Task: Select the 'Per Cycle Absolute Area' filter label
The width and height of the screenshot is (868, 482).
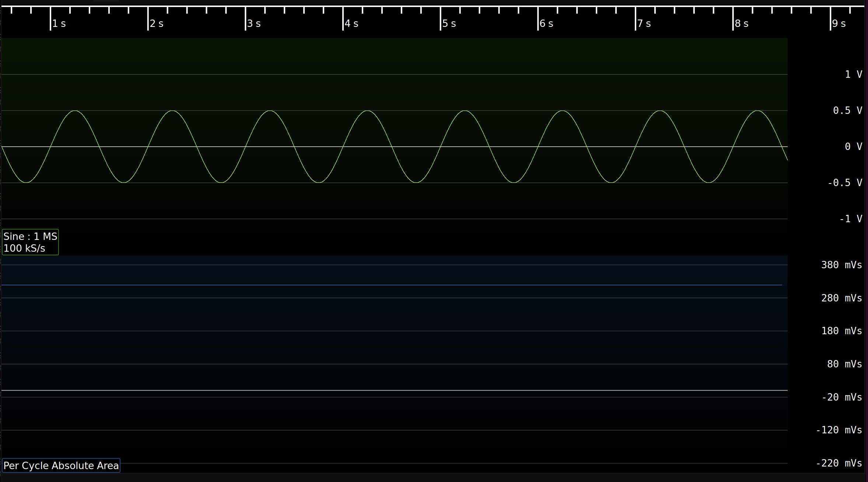Action: coord(61,465)
